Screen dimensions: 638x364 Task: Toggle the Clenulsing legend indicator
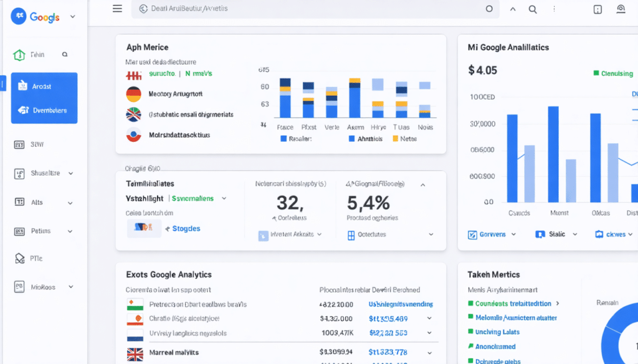(x=596, y=73)
